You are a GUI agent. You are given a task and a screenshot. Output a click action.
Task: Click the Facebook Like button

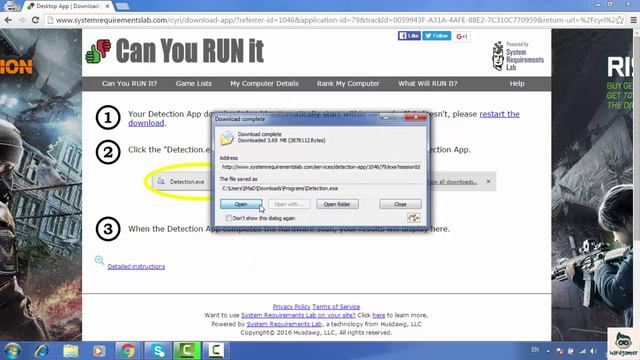[409, 36]
